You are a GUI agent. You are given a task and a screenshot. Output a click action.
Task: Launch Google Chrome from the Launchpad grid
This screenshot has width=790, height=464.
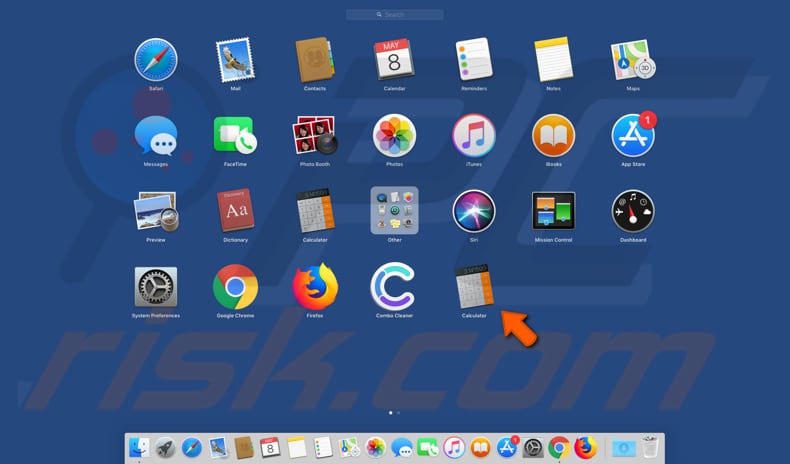235,287
